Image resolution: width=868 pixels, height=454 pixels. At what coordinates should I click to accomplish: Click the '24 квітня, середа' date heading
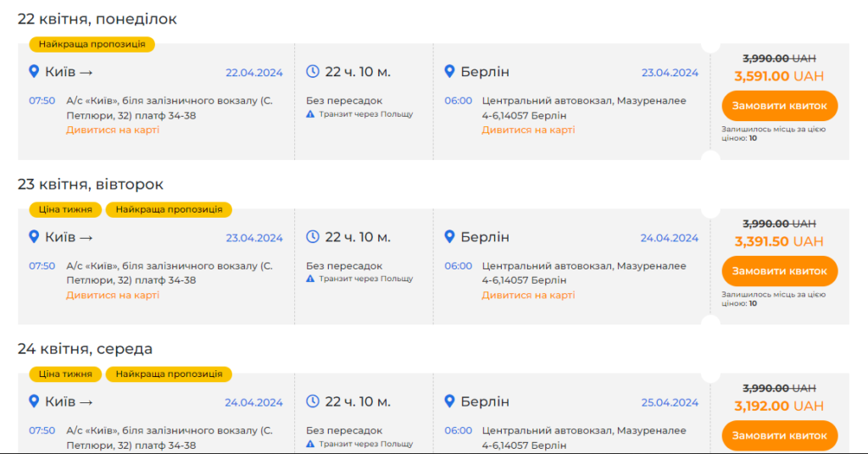click(x=85, y=349)
